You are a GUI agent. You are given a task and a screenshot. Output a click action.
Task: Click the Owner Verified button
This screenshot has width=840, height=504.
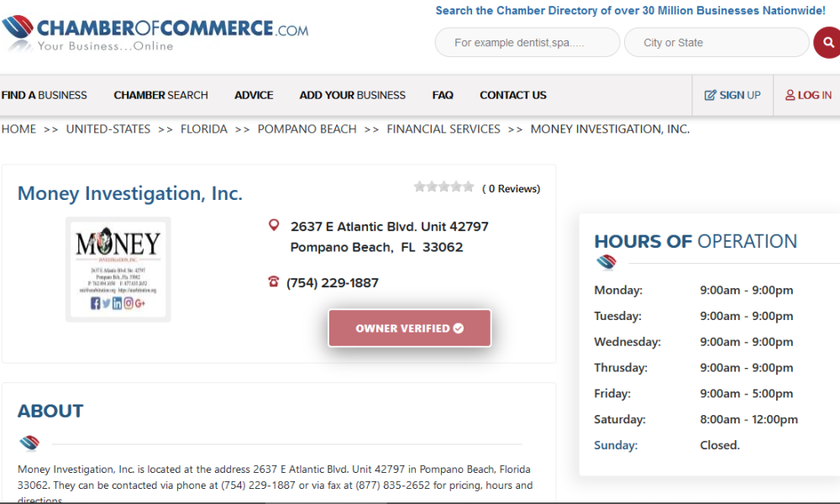pyautogui.click(x=409, y=328)
